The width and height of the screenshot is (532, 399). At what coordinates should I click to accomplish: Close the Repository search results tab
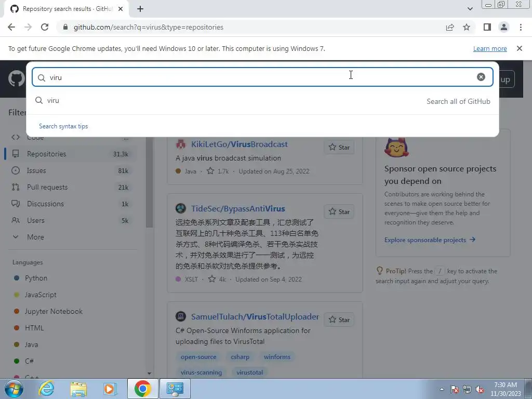pyautogui.click(x=121, y=9)
